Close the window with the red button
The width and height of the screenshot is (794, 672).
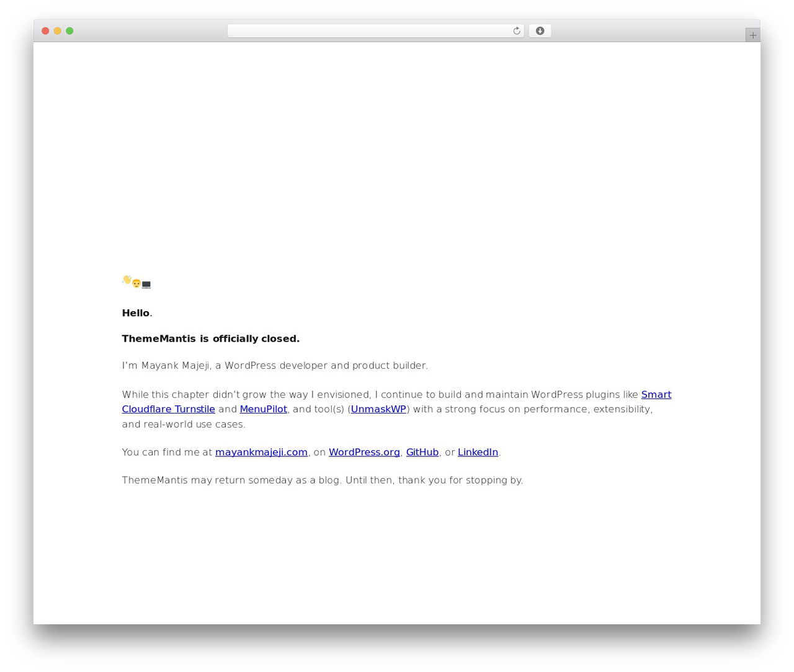point(45,31)
